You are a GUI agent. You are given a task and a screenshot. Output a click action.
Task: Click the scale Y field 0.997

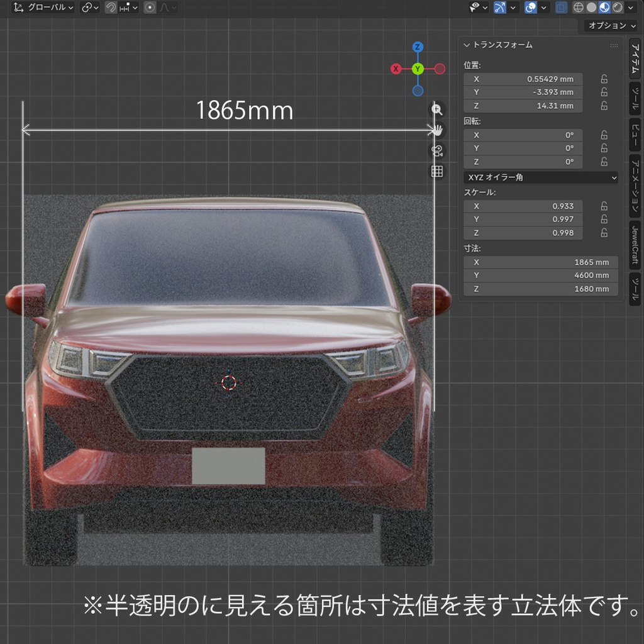pyautogui.click(x=523, y=219)
